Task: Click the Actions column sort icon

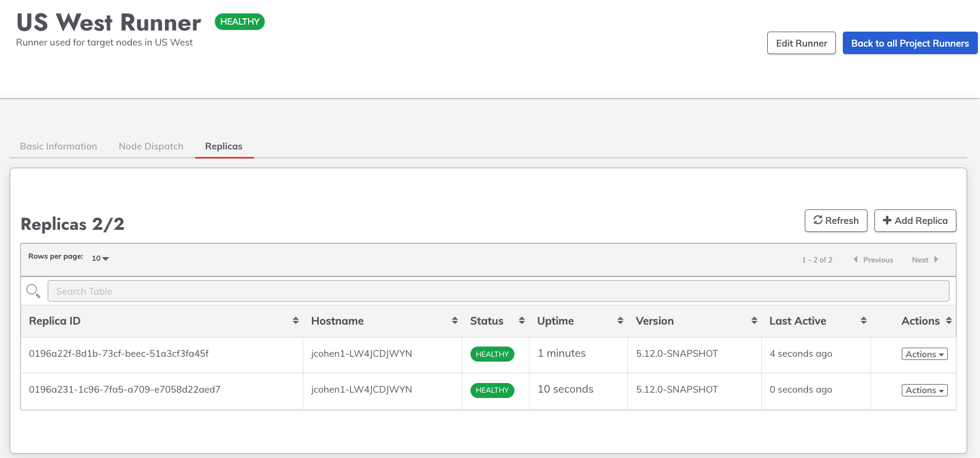Action: pyautogui.click(x=949, y=320)
